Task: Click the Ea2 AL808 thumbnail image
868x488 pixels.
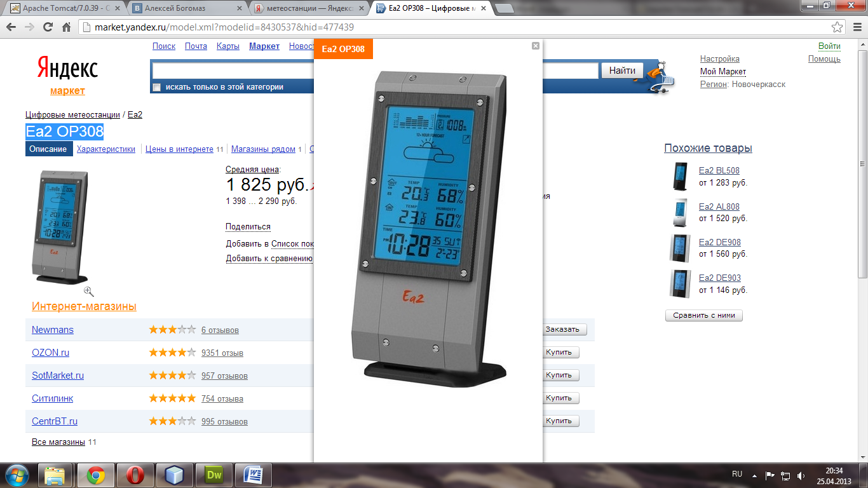Action: point(680,212)
